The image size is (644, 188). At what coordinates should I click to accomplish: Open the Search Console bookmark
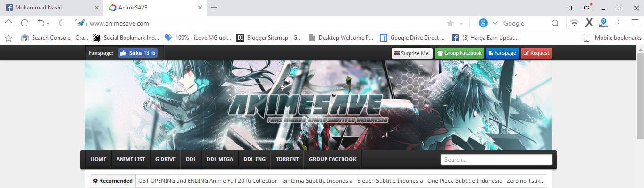coord(55,38)
